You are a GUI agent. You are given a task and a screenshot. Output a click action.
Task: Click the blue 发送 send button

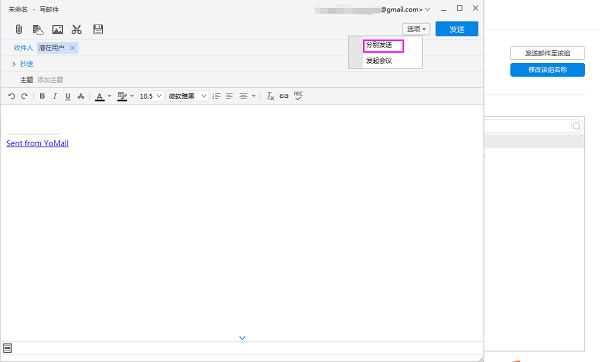[457, 29]
